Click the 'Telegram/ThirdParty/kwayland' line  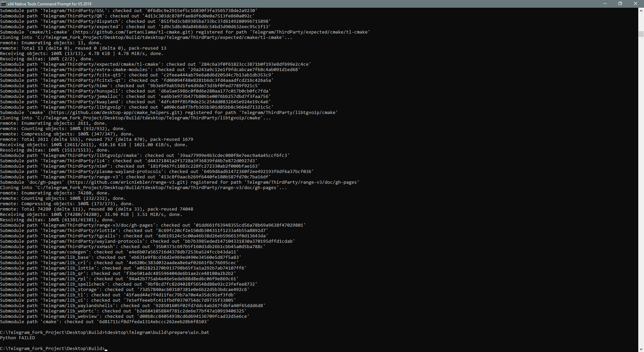[136, 102]
